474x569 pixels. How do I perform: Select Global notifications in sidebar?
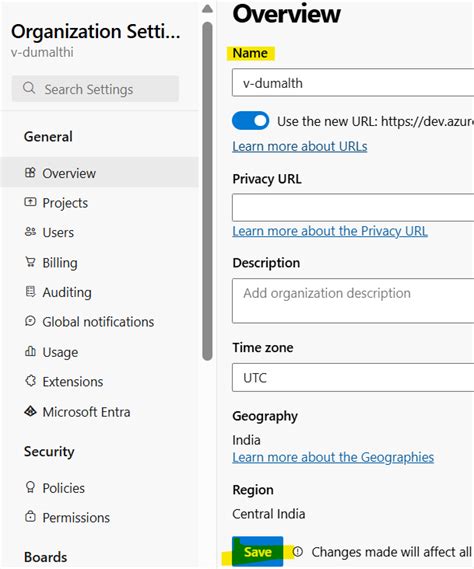pyautogui.click(x=99, y=322)
